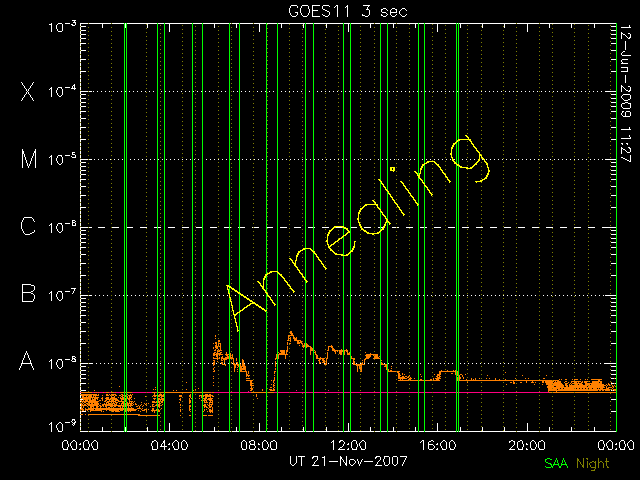This screenshot has height=480, width=640.
Task: Click the 16:00 time axis label
Action: [x=438, y=445]
